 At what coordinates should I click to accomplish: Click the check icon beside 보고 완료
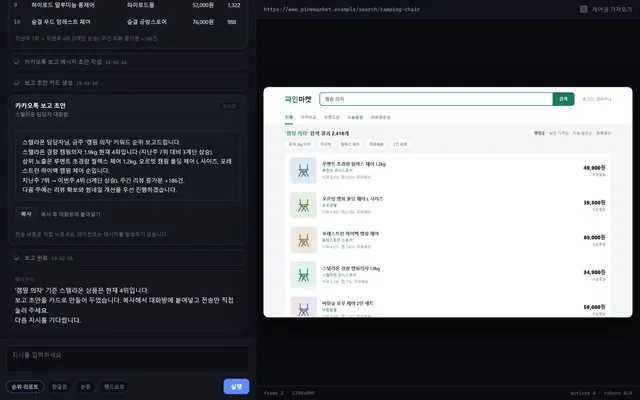pos(17,258)
